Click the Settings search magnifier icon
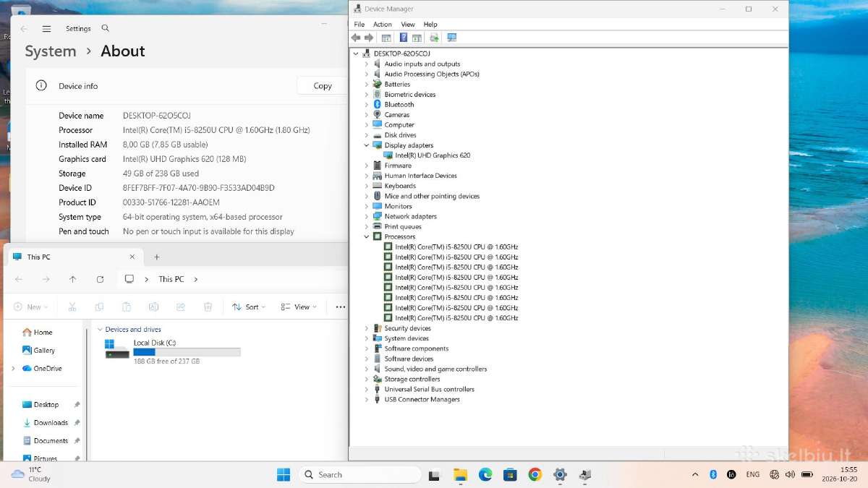Screen dimensions: 868x488 (x=106, y=28)
